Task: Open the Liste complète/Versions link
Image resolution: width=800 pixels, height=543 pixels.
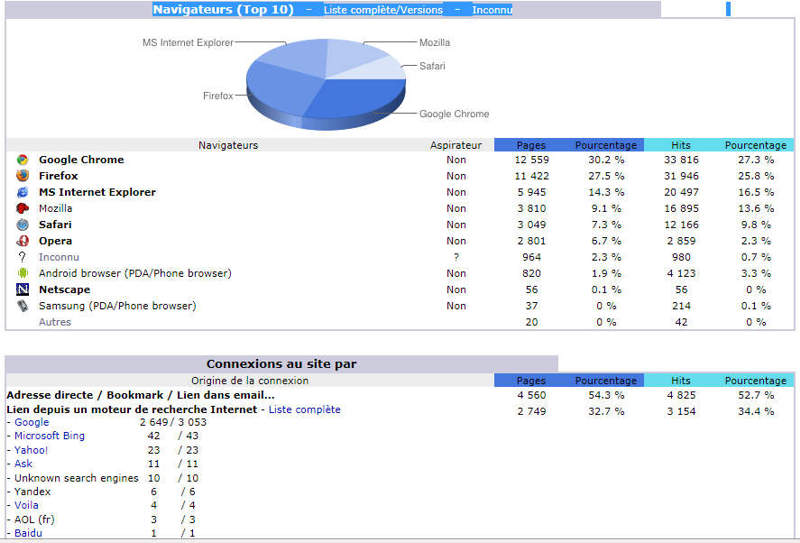Action: 383,10
